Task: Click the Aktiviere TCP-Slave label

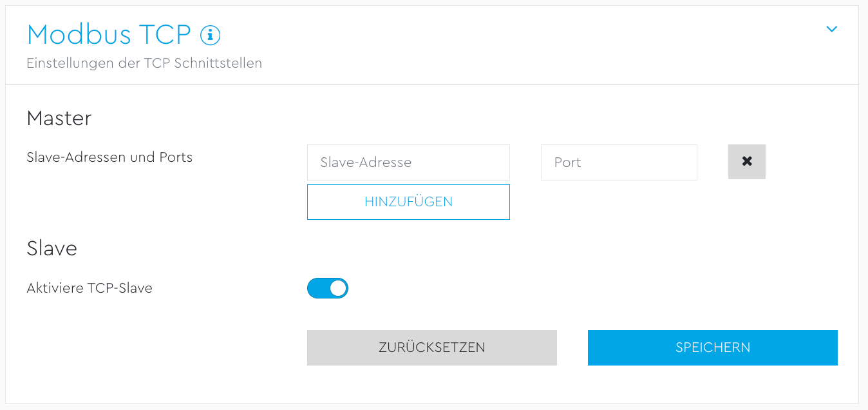Action: (x=90, y=288)
